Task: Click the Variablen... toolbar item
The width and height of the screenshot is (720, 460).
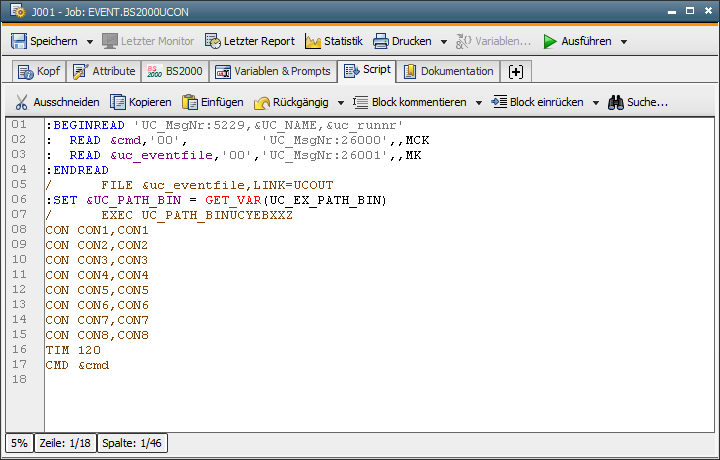Action: click(x=493, y=41)
